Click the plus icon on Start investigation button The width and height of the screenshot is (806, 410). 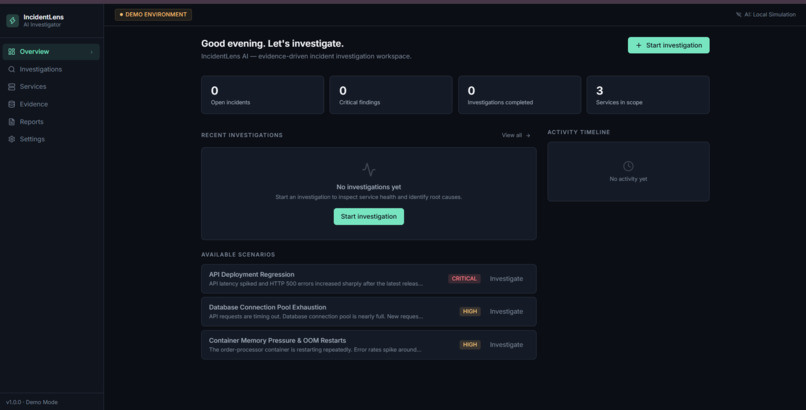click(x=638, y=45)
